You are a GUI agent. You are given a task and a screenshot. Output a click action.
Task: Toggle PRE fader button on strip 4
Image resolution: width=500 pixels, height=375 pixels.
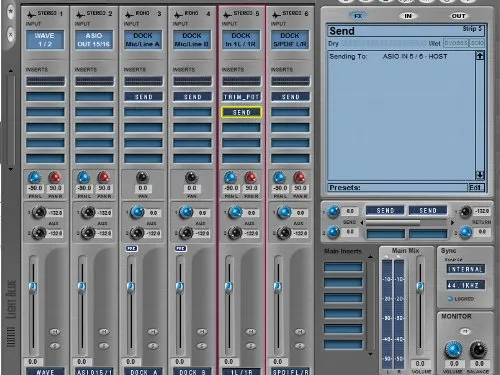(x=181, y=249)
